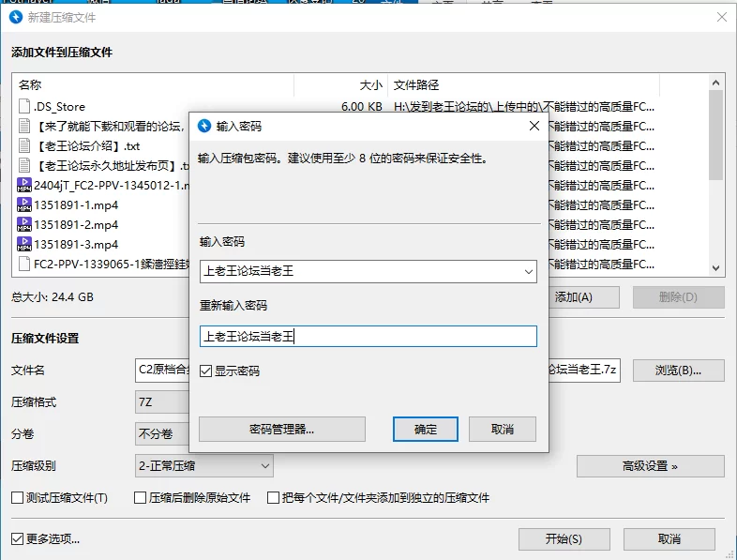Click the .DS_Store file icon

pos(24,106)
